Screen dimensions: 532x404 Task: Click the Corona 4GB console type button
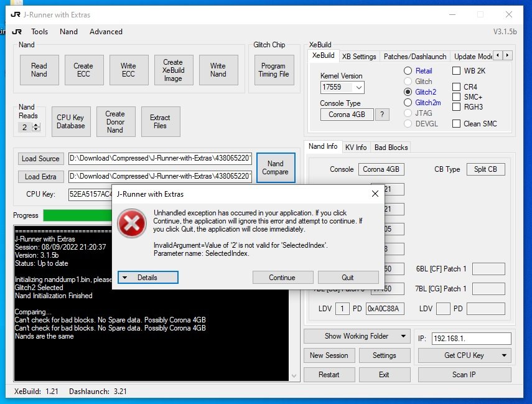[347, 115]
